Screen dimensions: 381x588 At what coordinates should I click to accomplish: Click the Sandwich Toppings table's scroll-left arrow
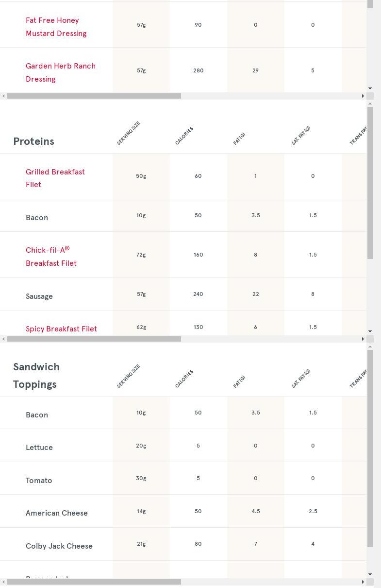tap(3, 582)
